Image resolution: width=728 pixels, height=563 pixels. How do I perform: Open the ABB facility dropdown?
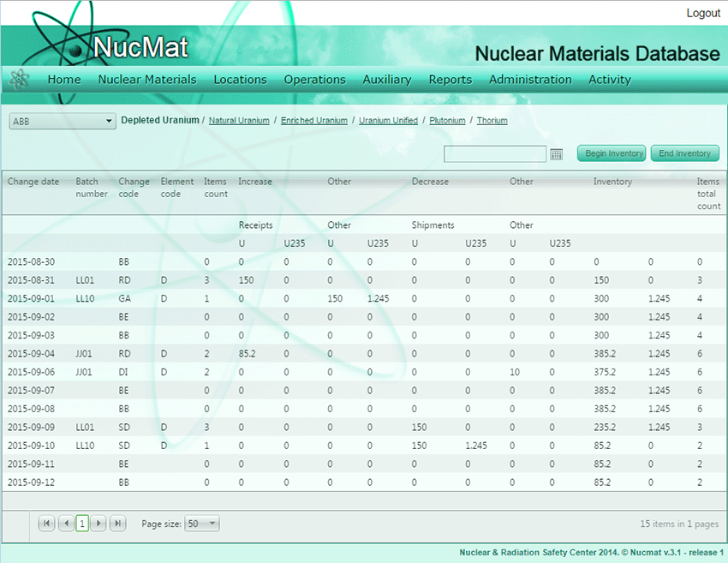(62, 122)
